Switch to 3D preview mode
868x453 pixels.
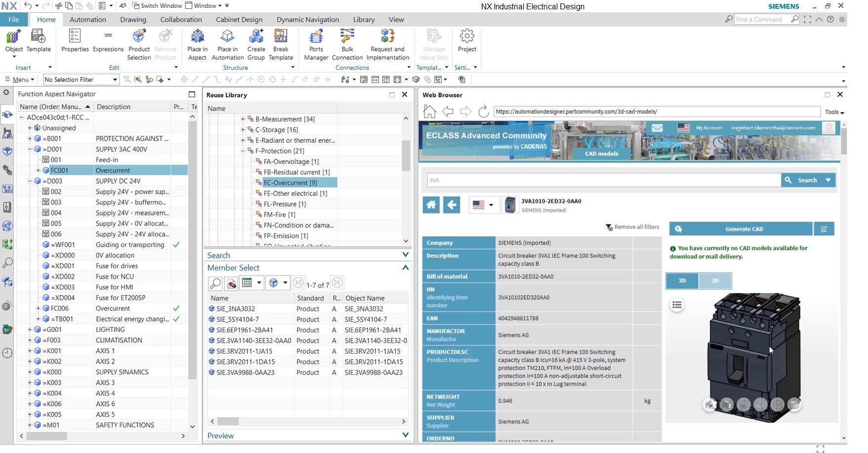point(682,281)
